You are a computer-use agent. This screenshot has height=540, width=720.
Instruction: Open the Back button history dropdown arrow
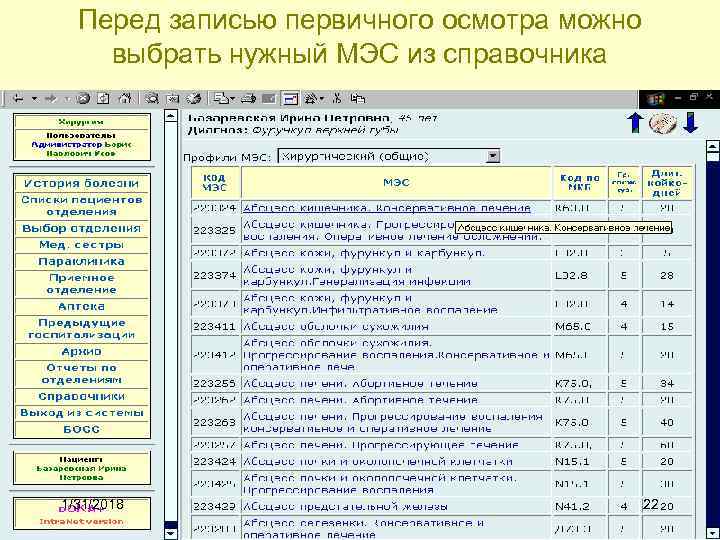(34, 99)
